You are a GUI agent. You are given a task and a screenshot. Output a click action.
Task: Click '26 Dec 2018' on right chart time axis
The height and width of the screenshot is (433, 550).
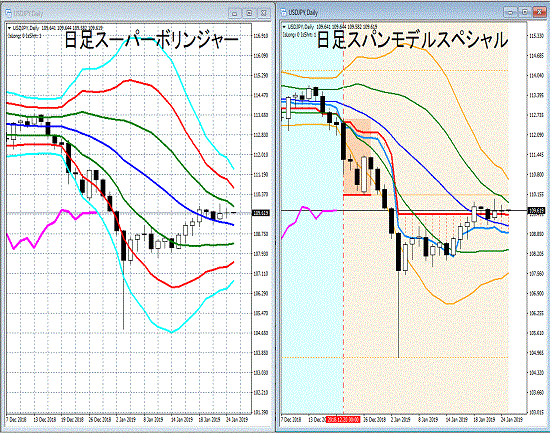pos(374,419)
